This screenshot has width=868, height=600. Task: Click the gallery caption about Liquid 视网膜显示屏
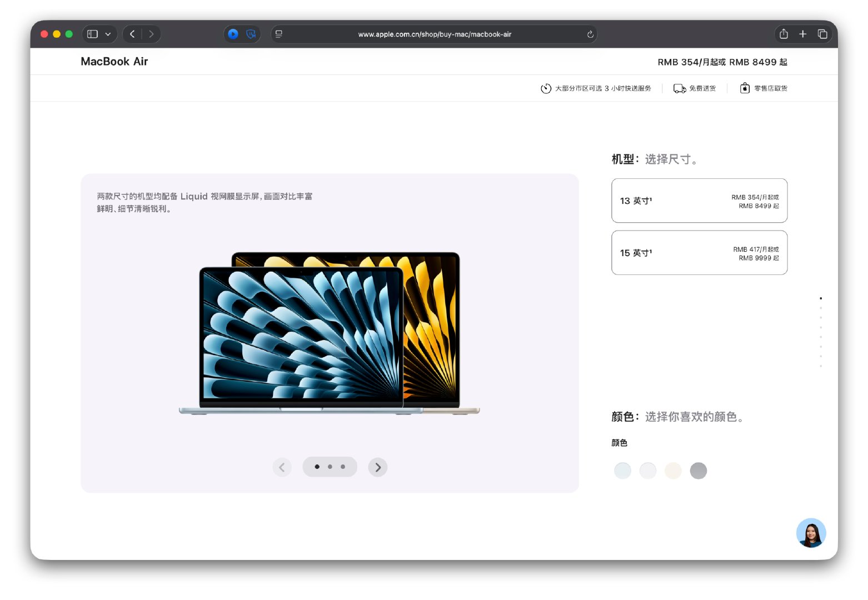[204, 202]
